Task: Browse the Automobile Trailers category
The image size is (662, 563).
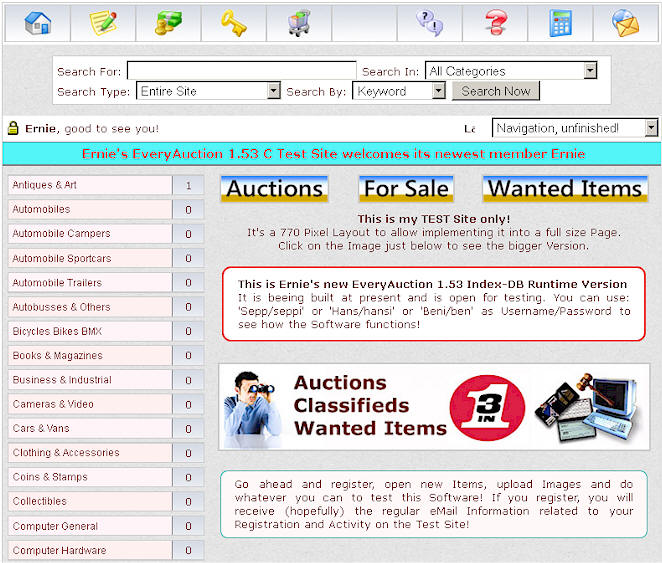Action: pyautogui.click(x=90, y=282)
